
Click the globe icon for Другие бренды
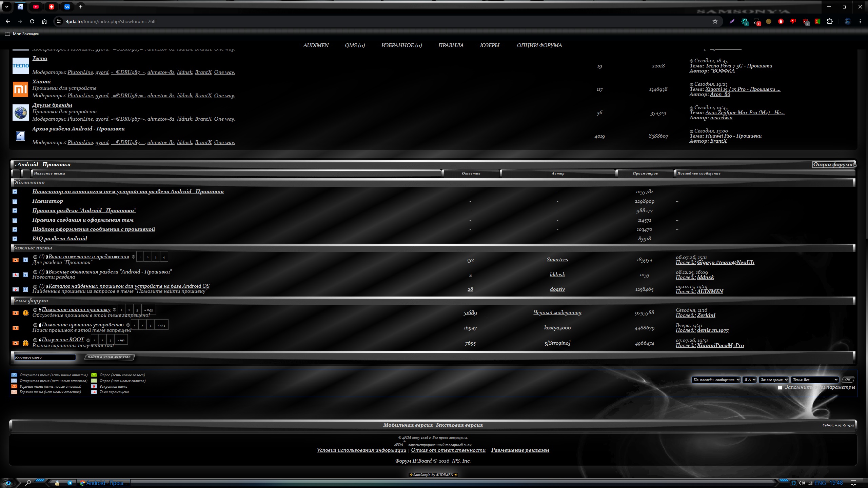point(20,113)
